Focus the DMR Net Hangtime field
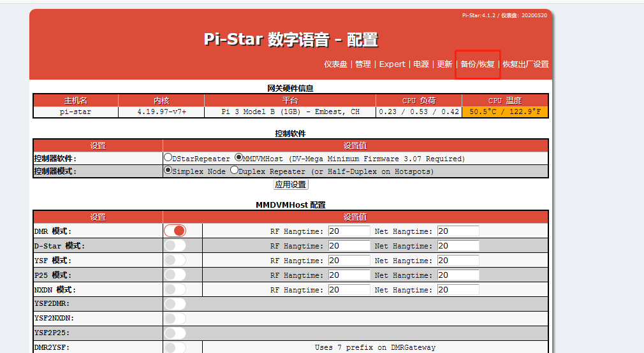Viewport: 644px width, 353px height. coord(458,231)
